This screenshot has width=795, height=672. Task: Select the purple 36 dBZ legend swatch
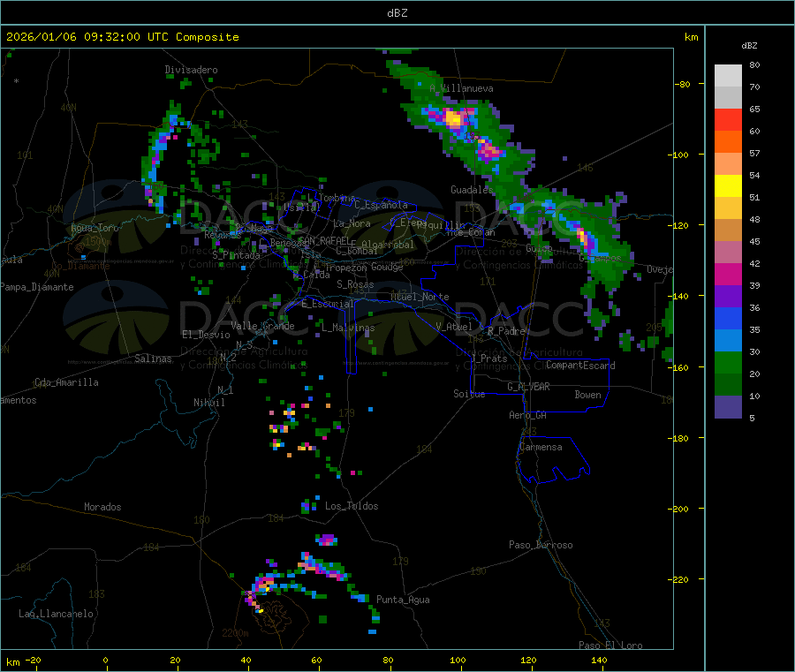coord(728,297)
